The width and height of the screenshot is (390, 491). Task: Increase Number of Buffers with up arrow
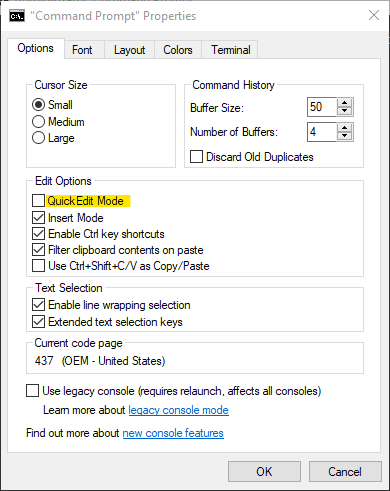tap(345, 128)
